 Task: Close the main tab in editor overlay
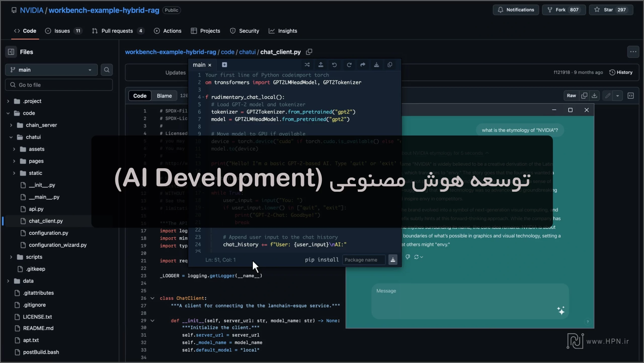point(210,65)
